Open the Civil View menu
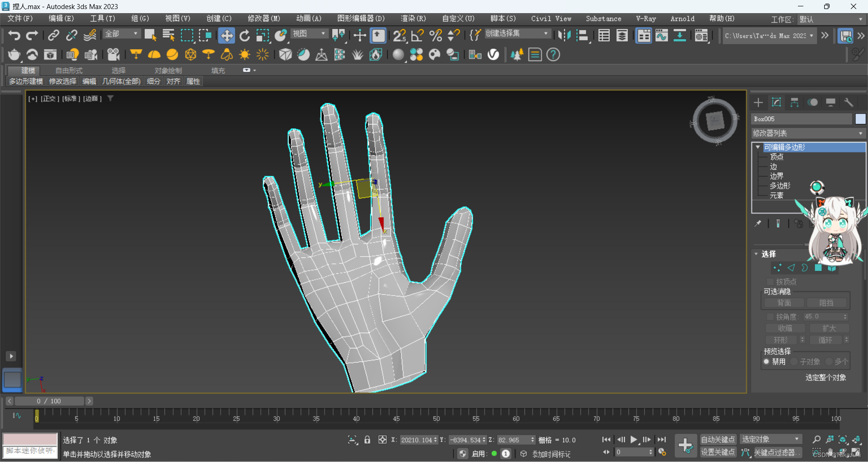 point(551,19)
